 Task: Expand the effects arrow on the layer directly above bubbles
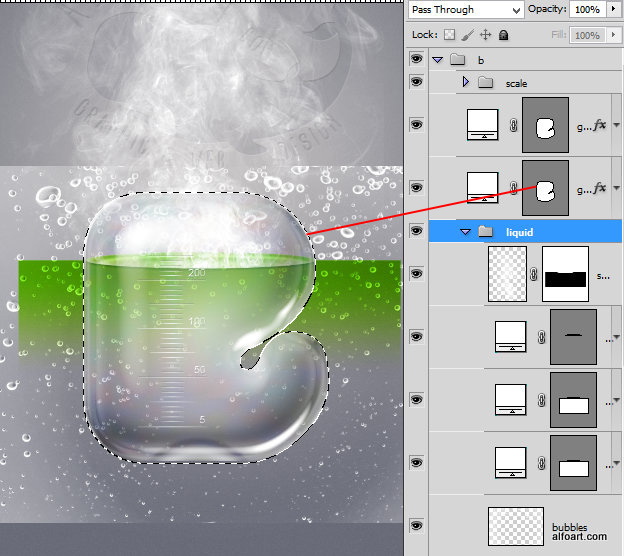click(616, 464)
